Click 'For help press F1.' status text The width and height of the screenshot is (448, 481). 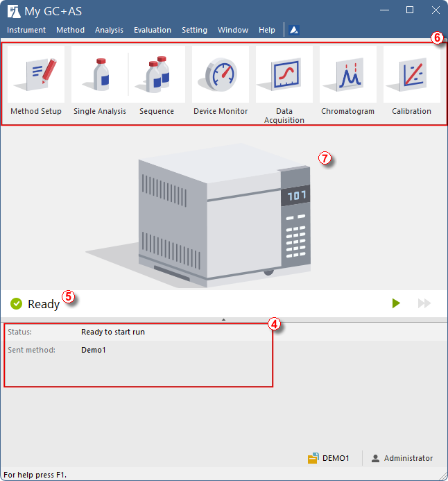tap(35, 475)
